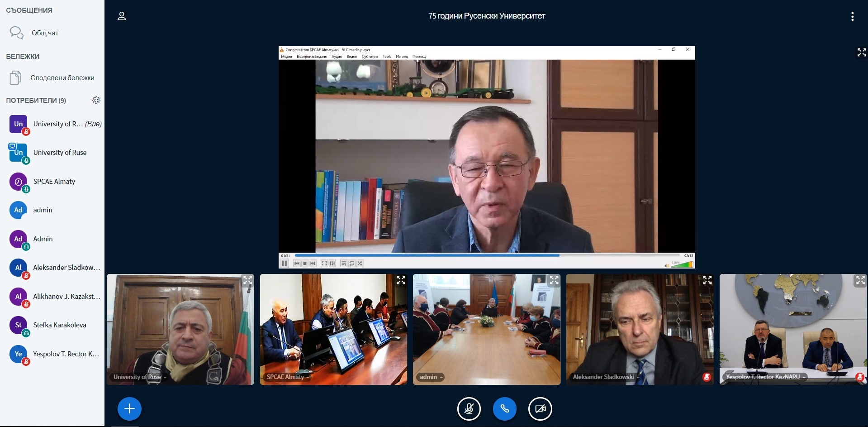Open the Shared Notes icon
868x427 pixels.
coord(16,78)
